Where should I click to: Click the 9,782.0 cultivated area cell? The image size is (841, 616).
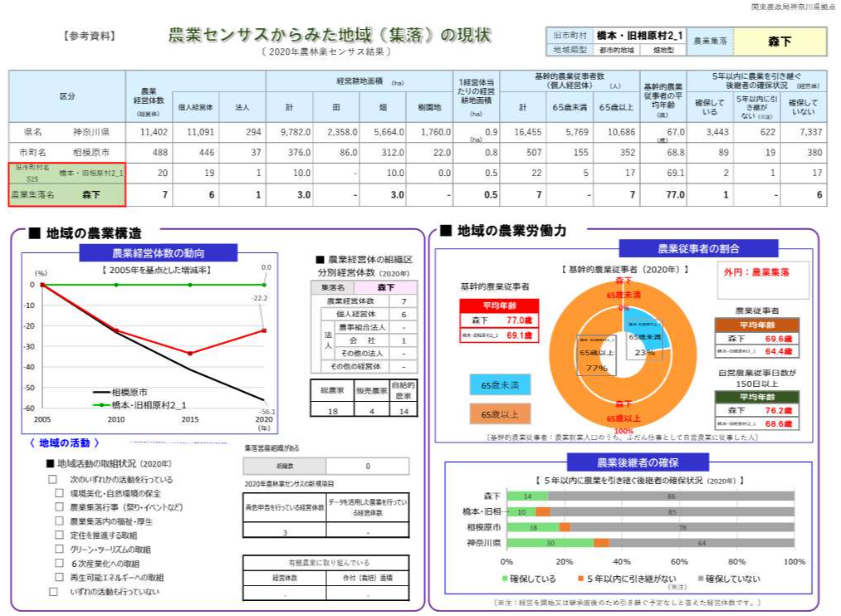(x=289, y=132)
